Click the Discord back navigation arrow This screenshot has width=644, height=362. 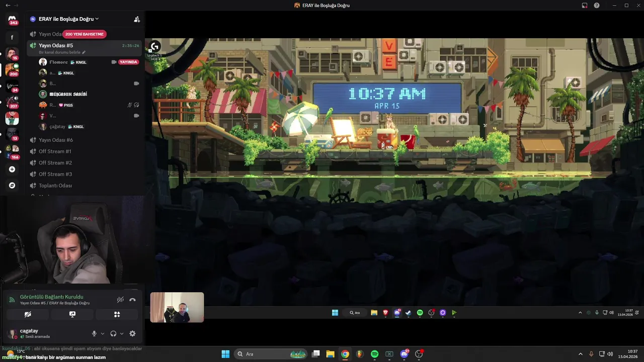pos(8,5)
